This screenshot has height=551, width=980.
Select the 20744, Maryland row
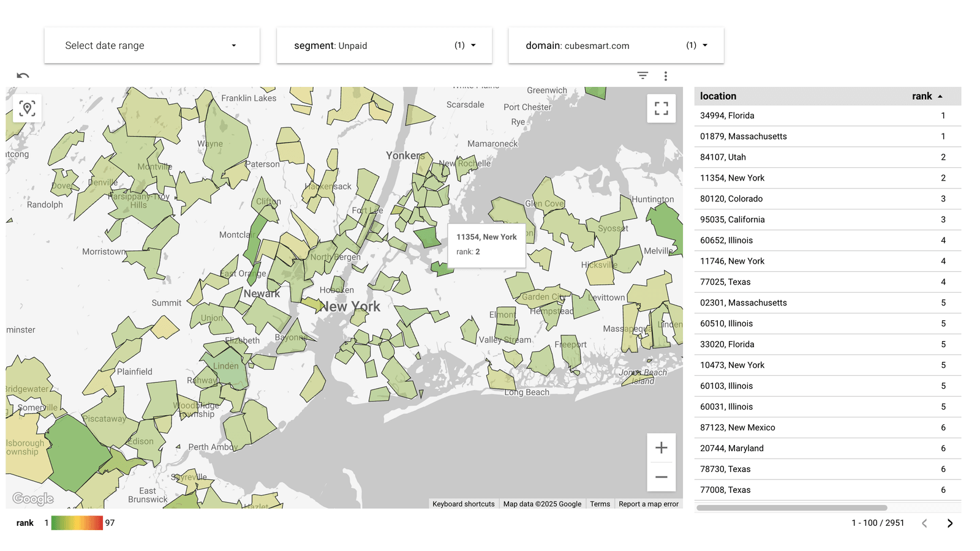[x=827, y=449]
